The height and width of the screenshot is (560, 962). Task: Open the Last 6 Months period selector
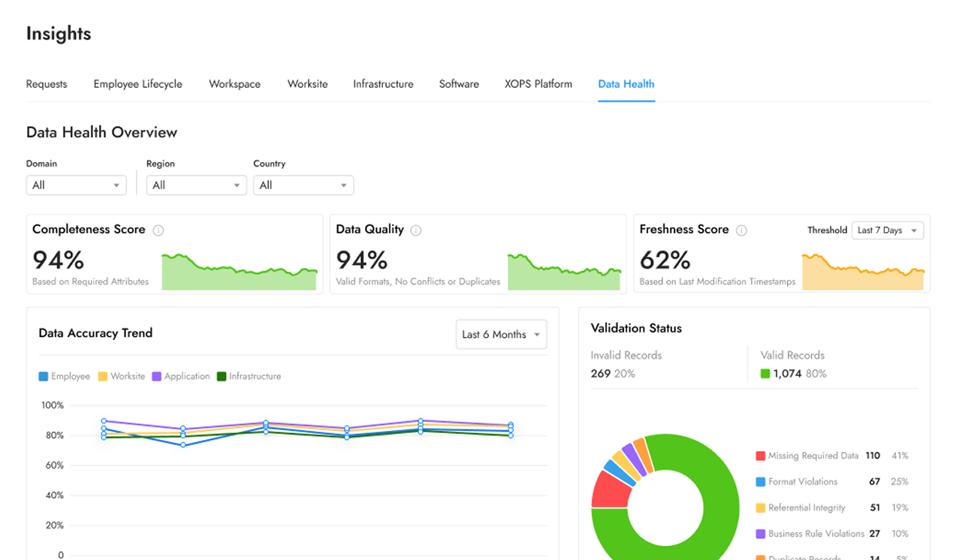pyautogui.click(x=501, y=334)
